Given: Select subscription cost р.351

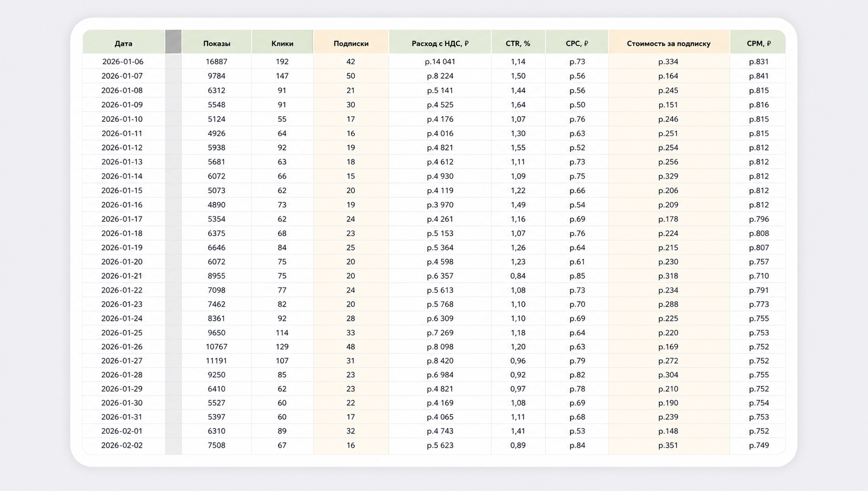Looking at the screenshot, I should 668,445.
